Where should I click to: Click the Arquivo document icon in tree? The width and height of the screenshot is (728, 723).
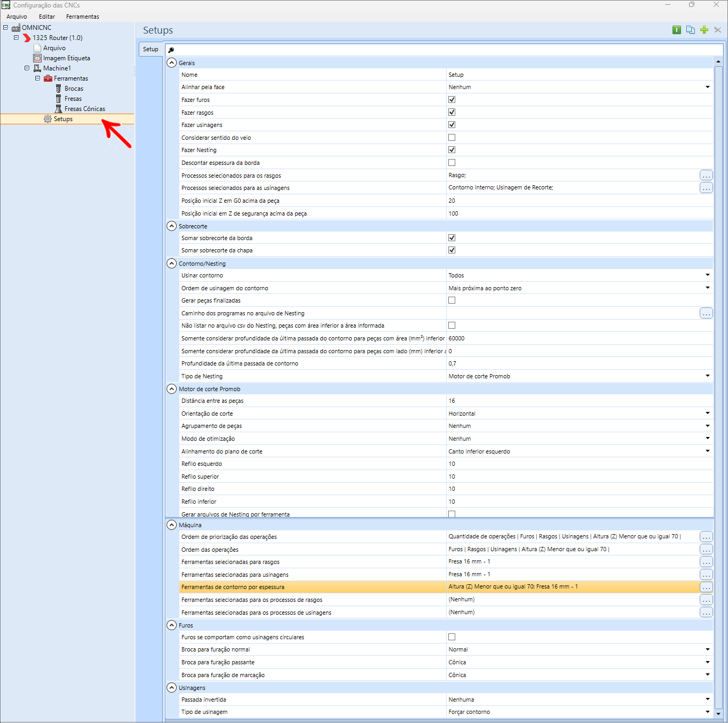(37, 48)
